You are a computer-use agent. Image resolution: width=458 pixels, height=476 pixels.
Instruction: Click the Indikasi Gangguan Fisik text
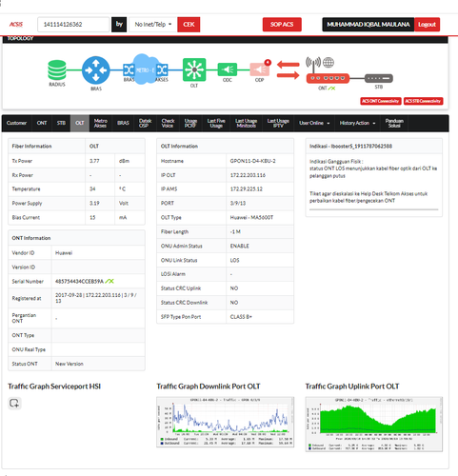[336, 161]
